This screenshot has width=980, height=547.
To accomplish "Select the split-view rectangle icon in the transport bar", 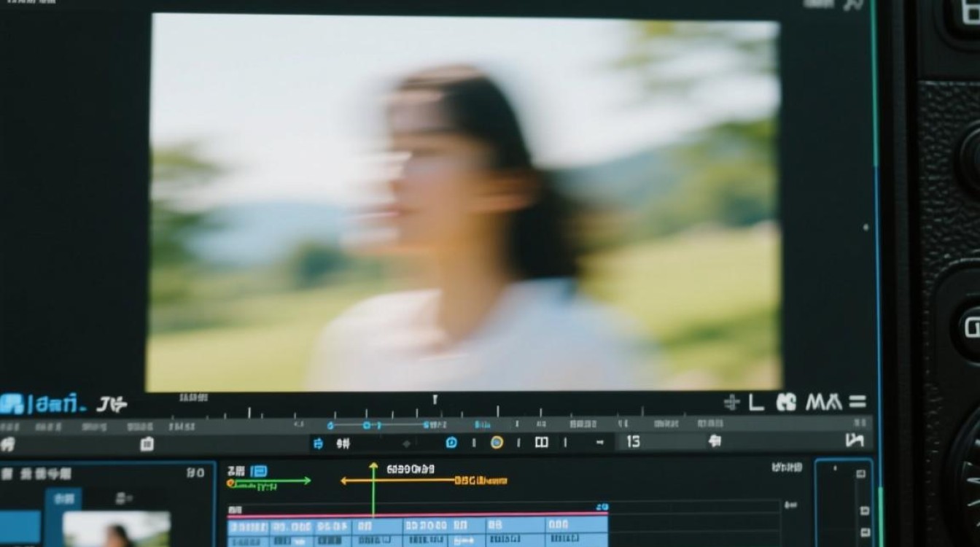I will tap(541, 442).
